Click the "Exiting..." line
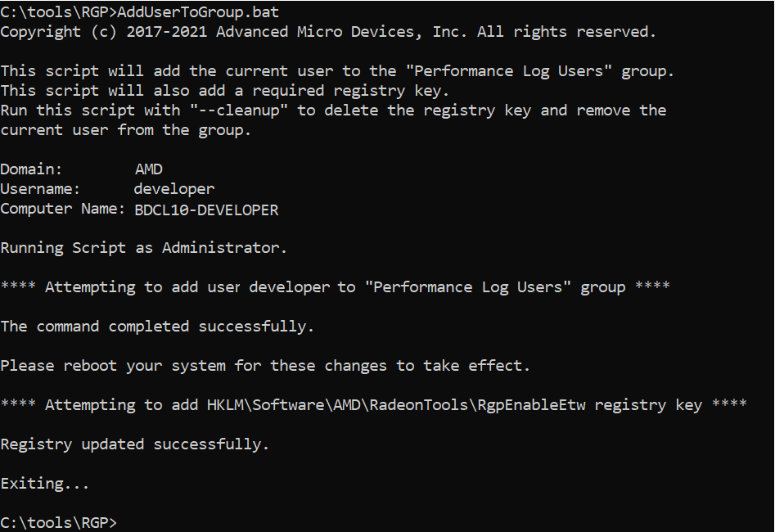Viewport: 775px width, 532px height. tap(44, 484)
